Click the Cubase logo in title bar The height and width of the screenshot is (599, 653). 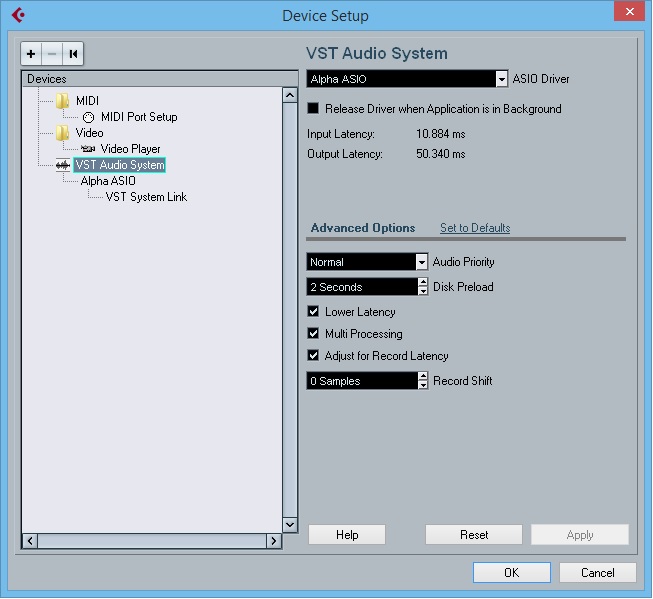pyautogui.click(x=18, y=15)
